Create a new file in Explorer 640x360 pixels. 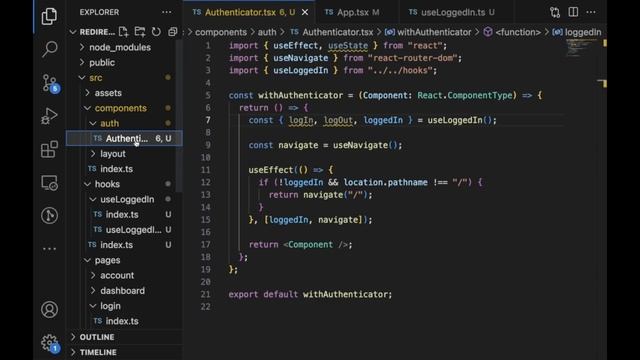pyautogui.click(x=123, y=32)
